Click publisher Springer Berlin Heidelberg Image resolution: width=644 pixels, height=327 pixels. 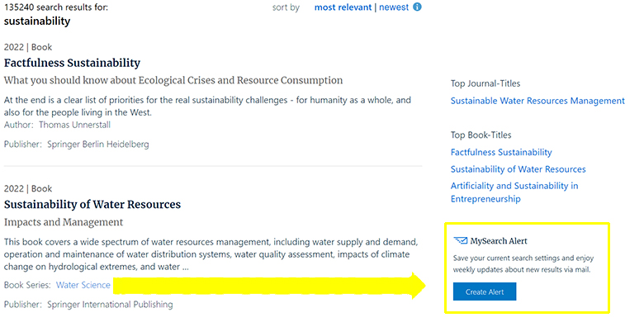pos(98,145)
